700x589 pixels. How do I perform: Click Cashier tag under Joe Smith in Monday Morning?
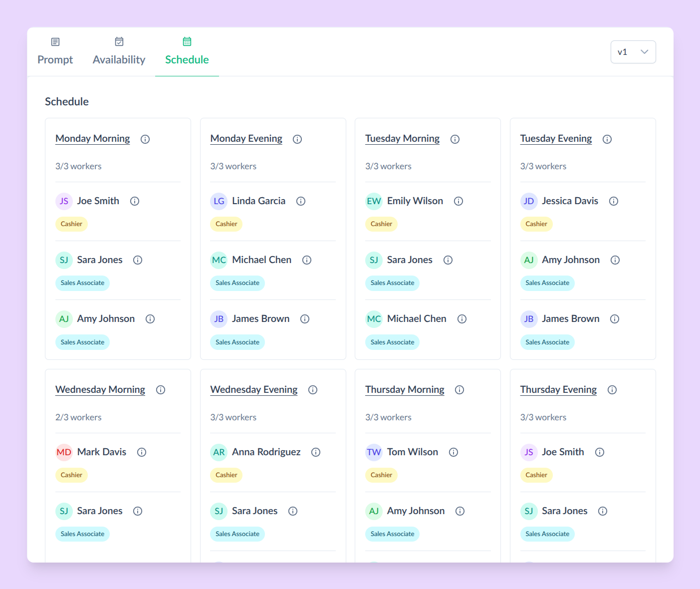pyautogui.click(x=71, y=224)
